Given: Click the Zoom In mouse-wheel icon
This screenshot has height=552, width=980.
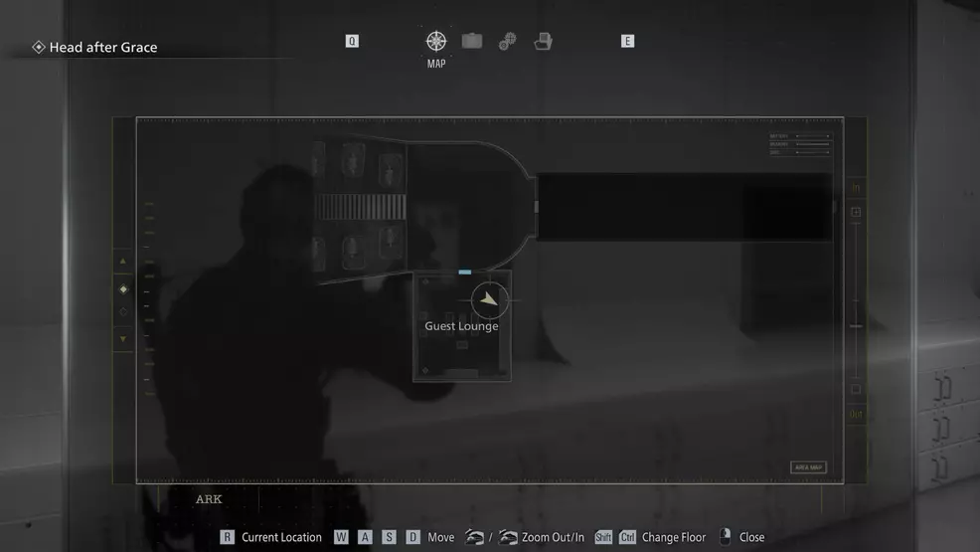Looking at the screenshot, I should tap(508, 537).
